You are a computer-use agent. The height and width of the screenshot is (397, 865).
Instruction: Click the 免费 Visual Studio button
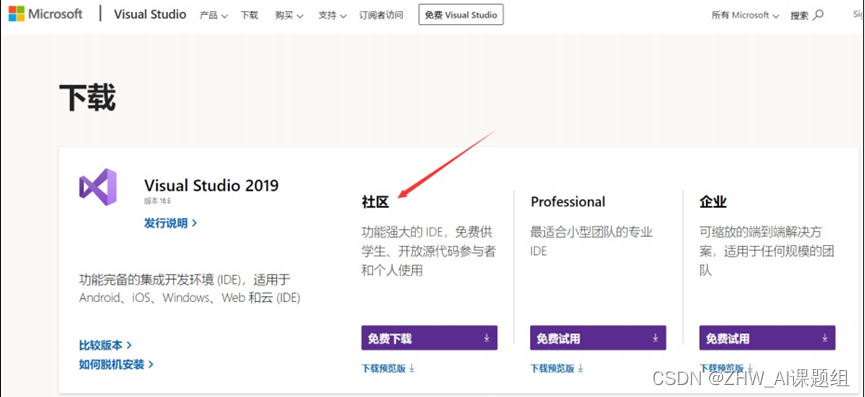point(461,15)
